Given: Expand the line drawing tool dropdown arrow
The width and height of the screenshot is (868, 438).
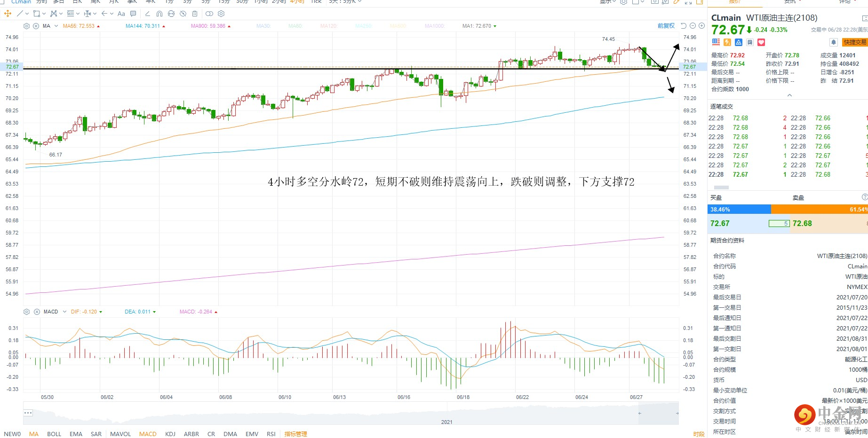Looking at the screenshot, I should click(27, 14).
